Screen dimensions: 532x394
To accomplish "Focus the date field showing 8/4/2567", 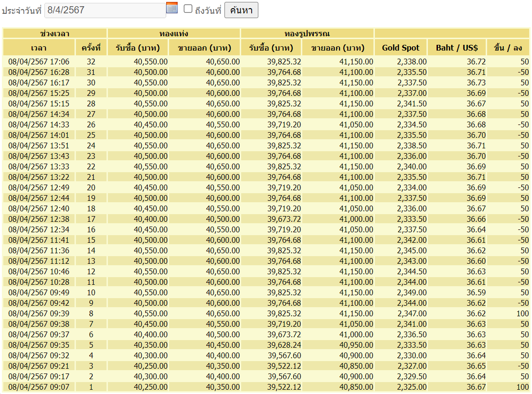I will 105,10.
